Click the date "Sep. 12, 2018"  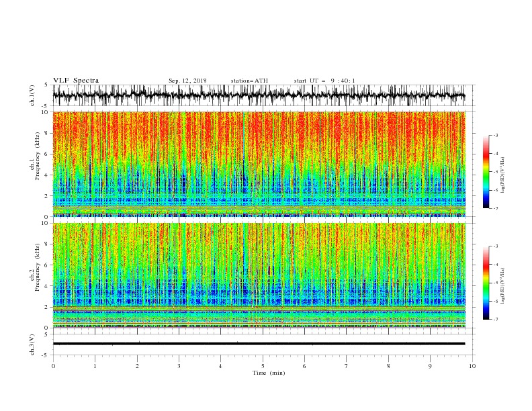coord(187,81)
